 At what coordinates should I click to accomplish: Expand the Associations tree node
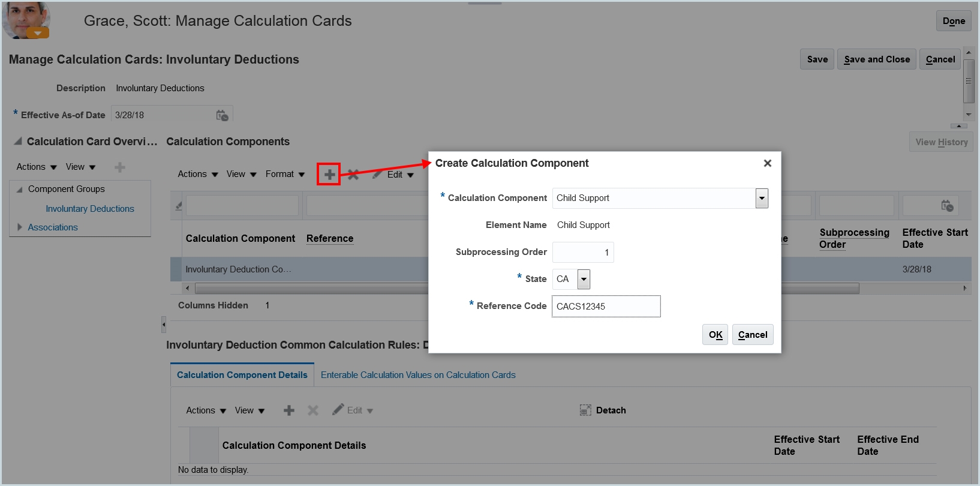(x=20, y=227)
